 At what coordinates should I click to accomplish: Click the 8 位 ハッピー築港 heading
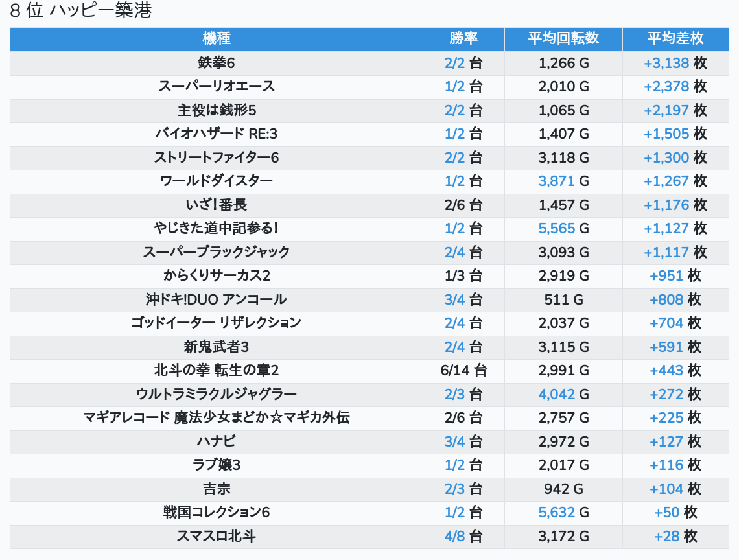tap(80, 10)
